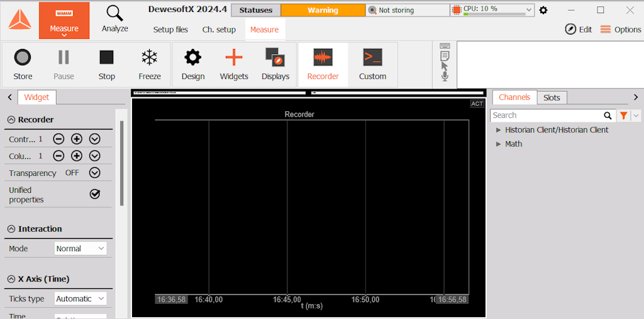Click the 16:45,00 time tick label

pyautogui.click(x=287, y=300)
